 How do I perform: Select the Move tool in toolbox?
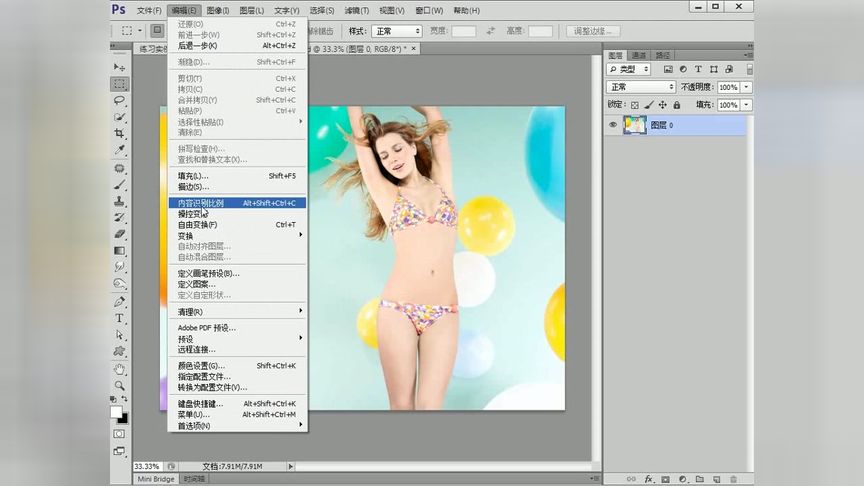click(x=120, y=67)
